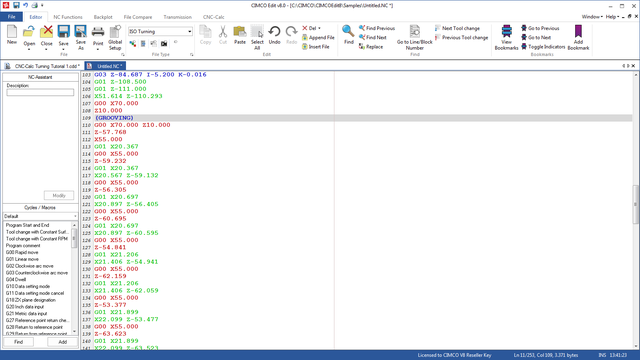Click quick access print icon in title bar
Image resolution: width=640 pixels, height=360 pixels.
(34, 5)
